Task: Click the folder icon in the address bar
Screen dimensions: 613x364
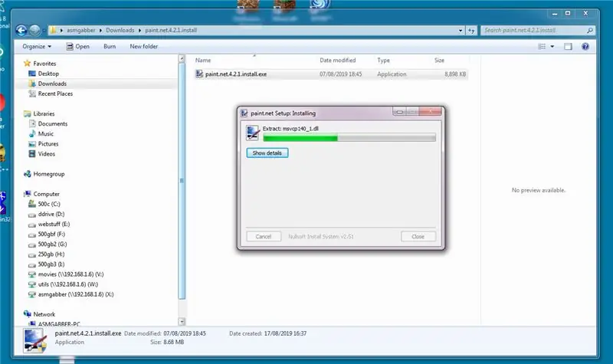Action: [x=53, y=30]
